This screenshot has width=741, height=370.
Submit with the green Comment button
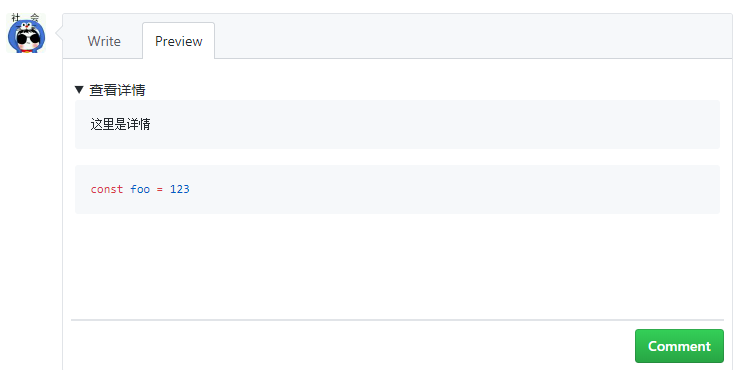pos(679,346)
